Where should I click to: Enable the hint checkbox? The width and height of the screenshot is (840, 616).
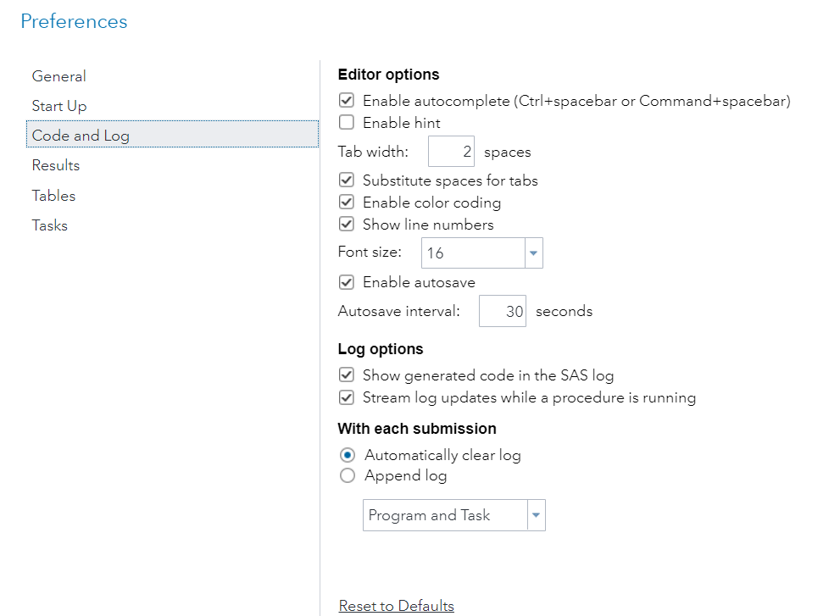point(347,123)
